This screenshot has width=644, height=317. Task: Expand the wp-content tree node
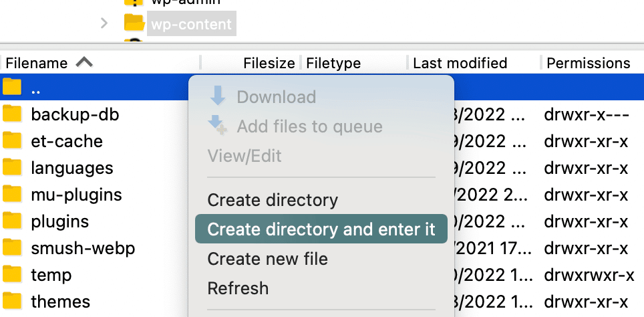(x=104, y=24)
